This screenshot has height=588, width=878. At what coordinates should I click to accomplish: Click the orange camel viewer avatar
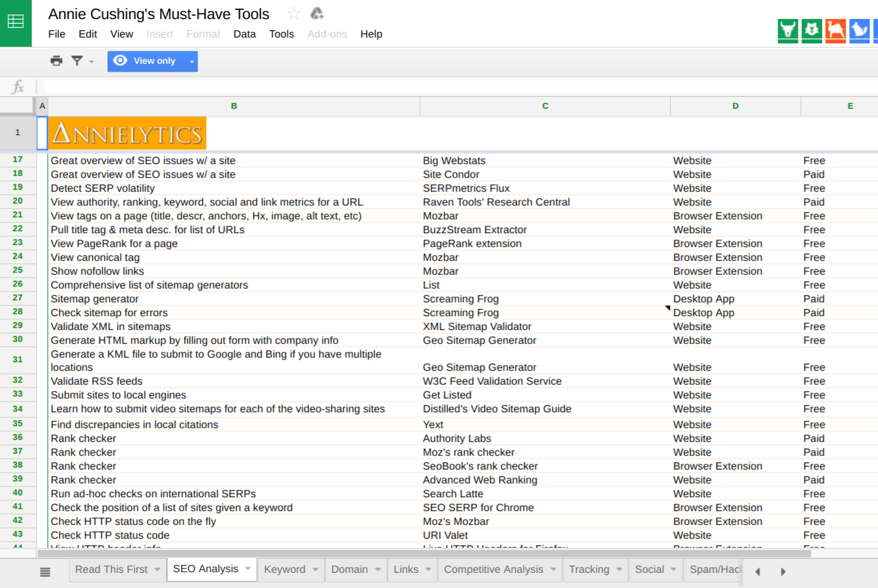835,31
